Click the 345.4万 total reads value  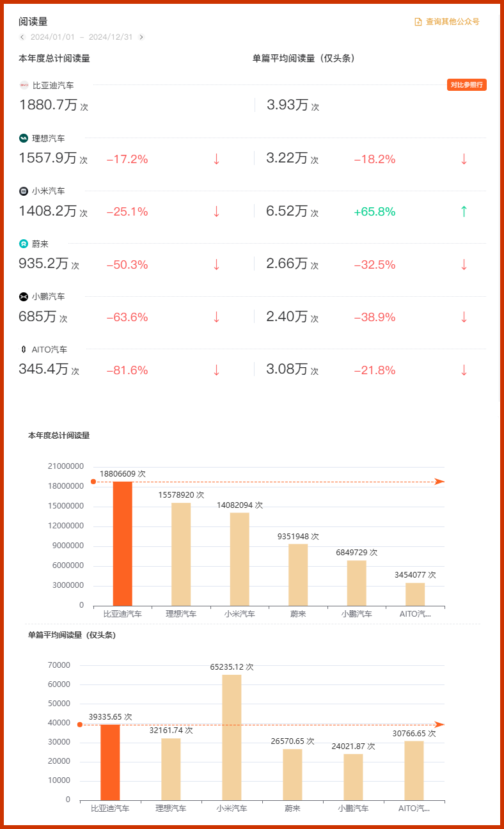(44, 369)
